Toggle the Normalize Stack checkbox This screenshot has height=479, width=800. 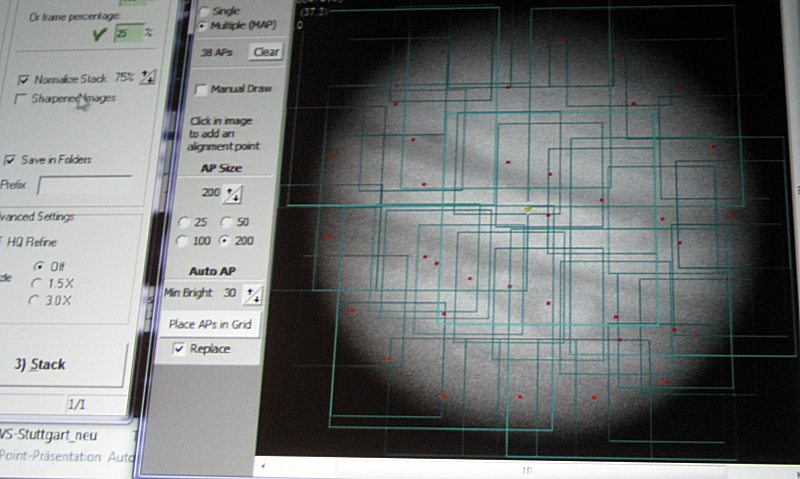[x=25, y=79]
